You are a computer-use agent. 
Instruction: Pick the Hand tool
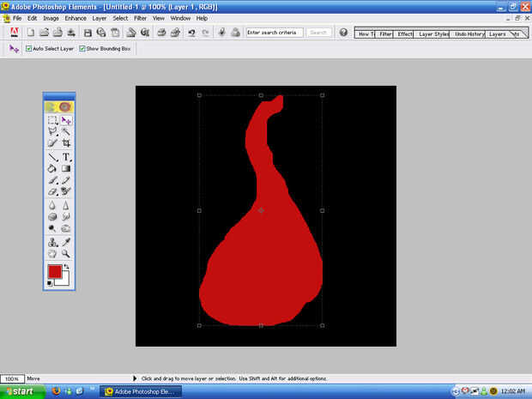(x=52, y=254)
